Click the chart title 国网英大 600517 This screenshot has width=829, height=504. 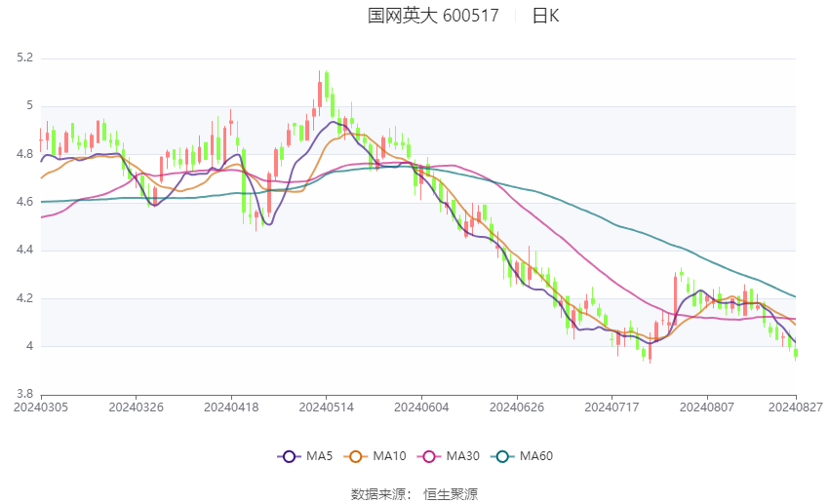point(433,16)
